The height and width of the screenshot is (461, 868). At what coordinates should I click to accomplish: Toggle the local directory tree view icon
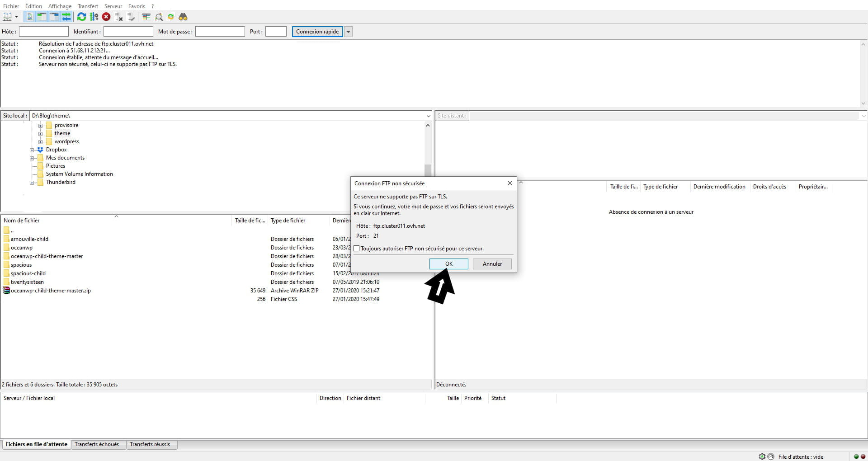tap(42, 17)
